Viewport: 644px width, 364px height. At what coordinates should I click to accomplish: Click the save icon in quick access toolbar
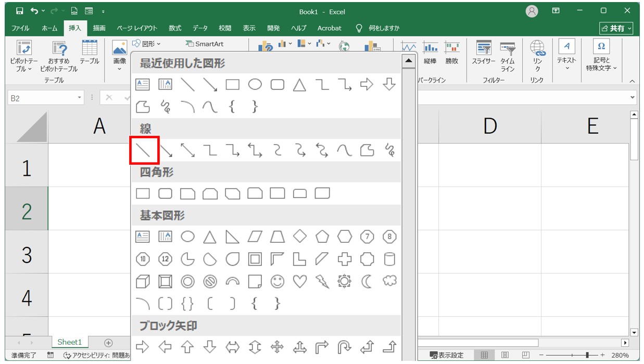click(19, 11)
